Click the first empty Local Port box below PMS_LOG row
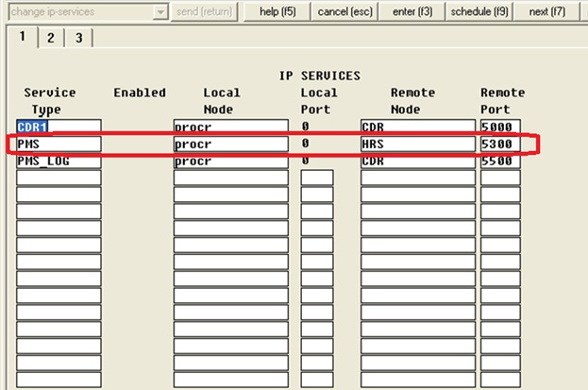 (x=317, y=178)
